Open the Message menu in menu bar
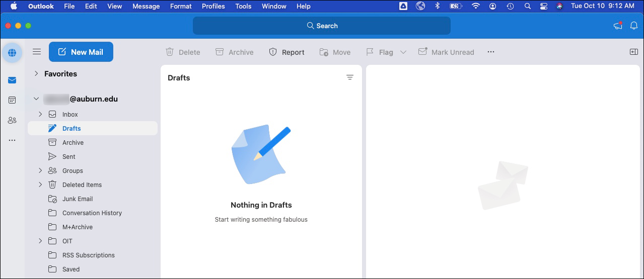Image resolution: width=644 pixels, height=279 pixels. click(146, 6)
